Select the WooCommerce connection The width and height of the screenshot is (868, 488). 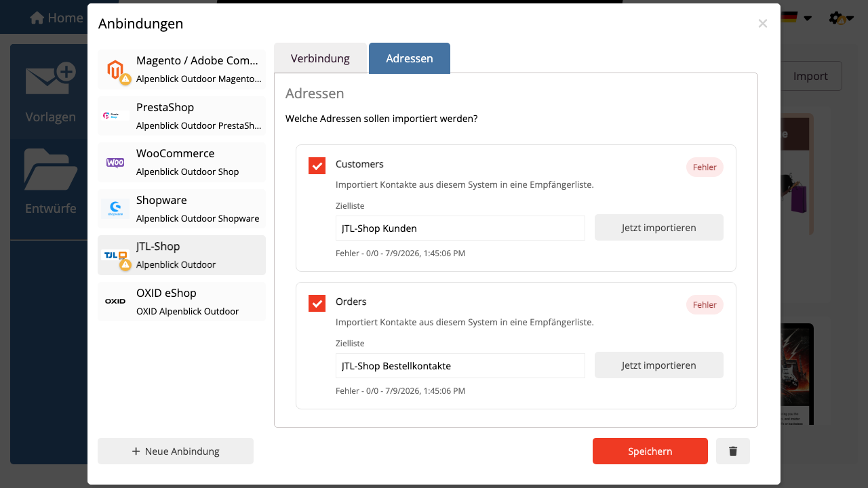182,163
